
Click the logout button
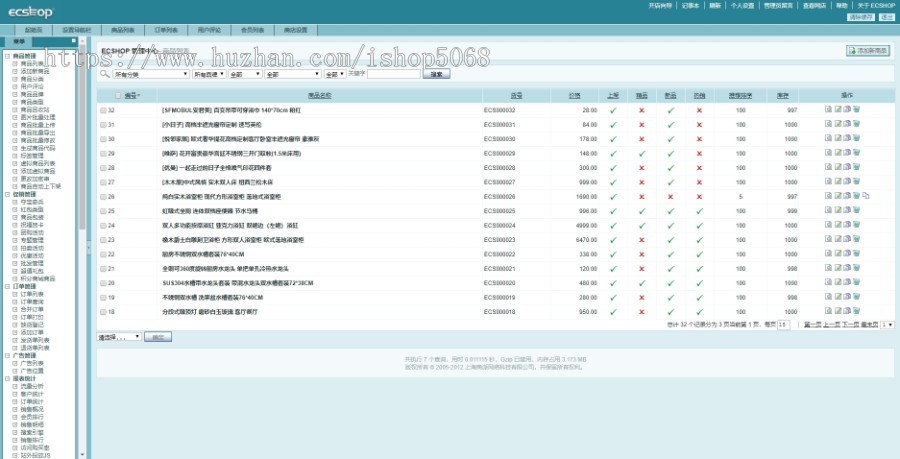[886, 17]
